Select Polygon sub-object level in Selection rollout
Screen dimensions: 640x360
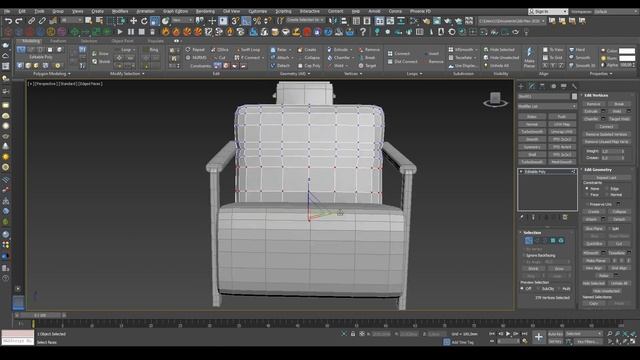click(553, 241)
